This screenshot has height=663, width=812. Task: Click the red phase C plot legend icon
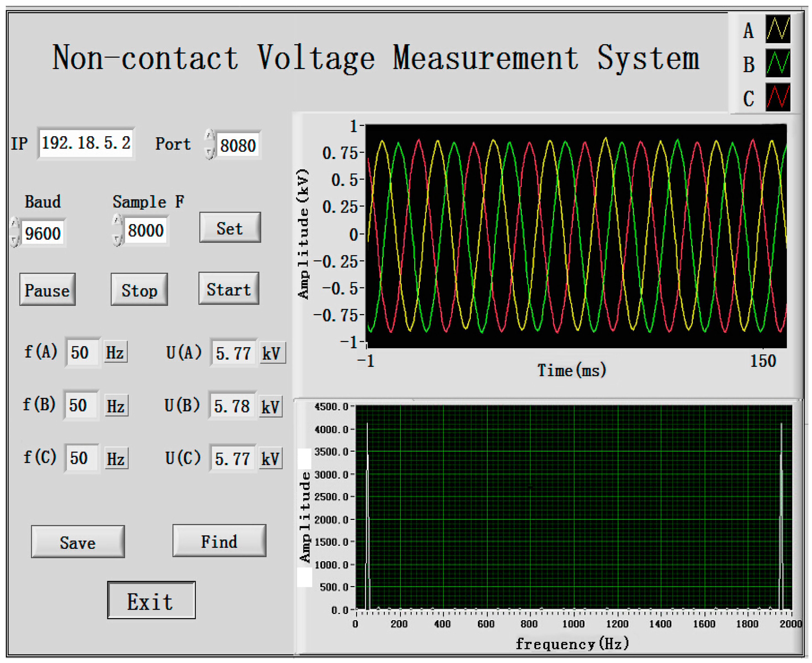(x=778, y=97)
